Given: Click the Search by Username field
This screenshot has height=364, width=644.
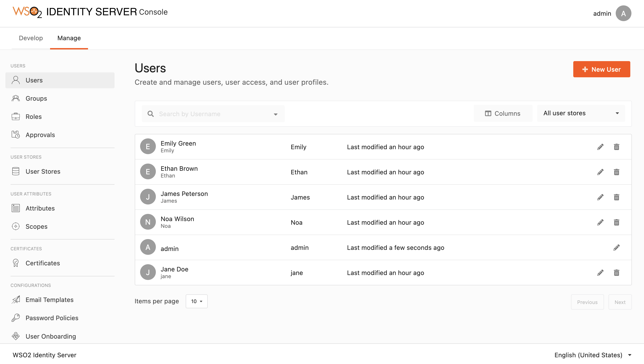Looking at the screenshot, I should [200, 114].
